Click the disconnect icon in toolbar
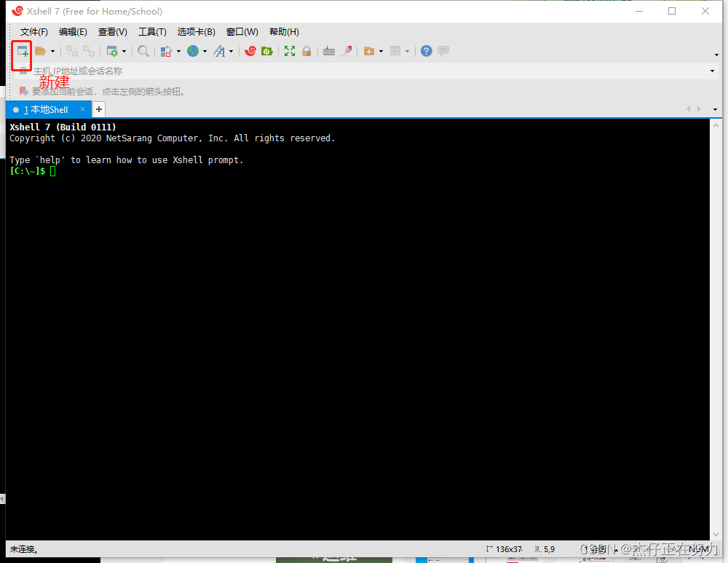 [72, 51]
